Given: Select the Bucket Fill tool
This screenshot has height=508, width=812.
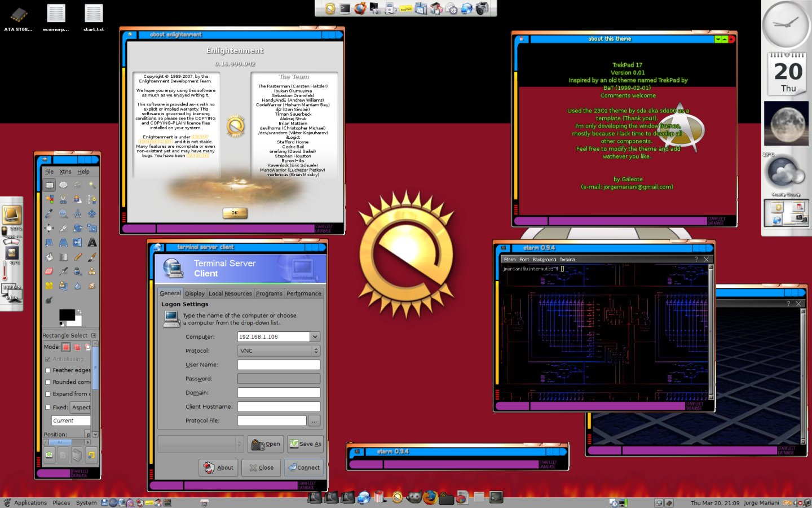Looking at the screenshot, I should coord(50,257).
